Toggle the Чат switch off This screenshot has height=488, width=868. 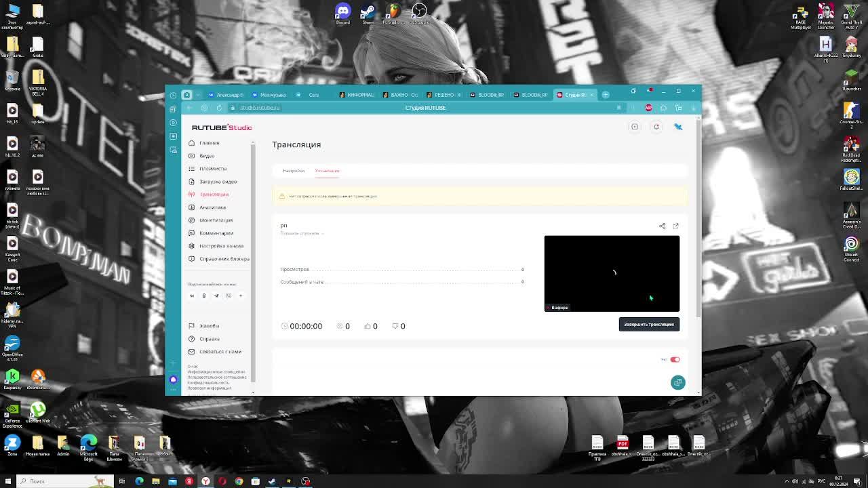pyautogui.click(x=675, y=360)
